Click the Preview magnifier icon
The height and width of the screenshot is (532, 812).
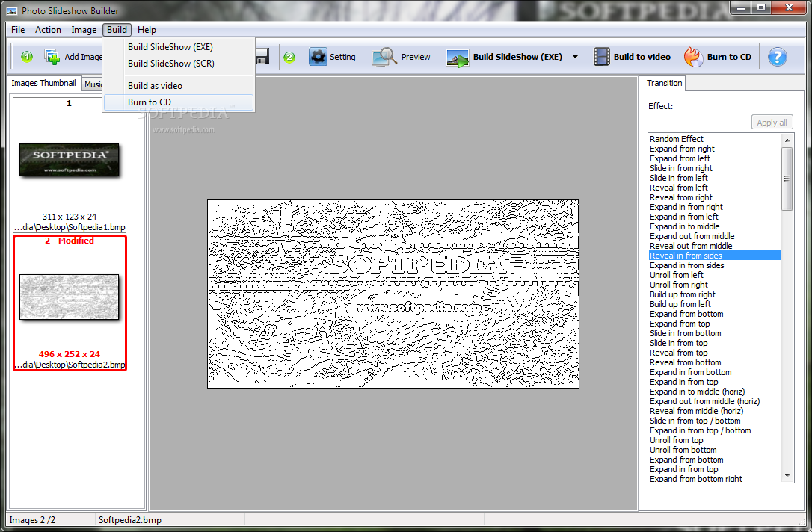[384, 56]
